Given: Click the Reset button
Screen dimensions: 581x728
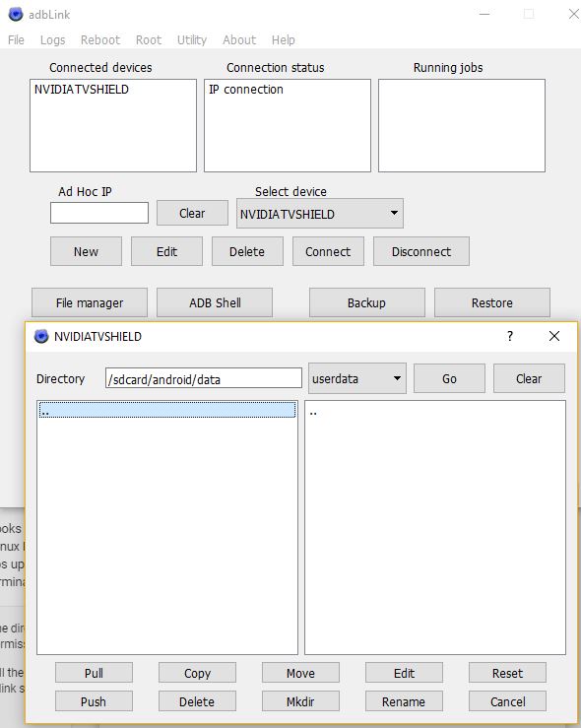Looking at the screenshot, I should click(508, 673).
